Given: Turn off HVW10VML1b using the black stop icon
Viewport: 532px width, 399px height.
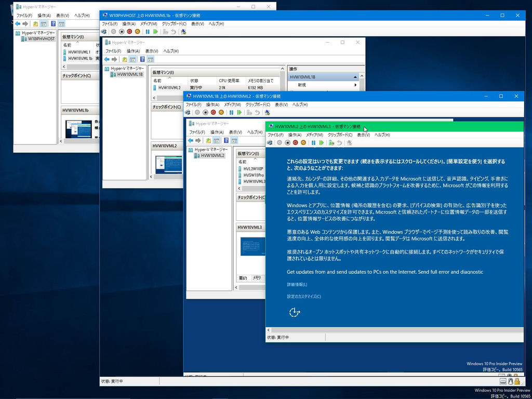Looking at the screenshot, I should [x=122, y=32].
